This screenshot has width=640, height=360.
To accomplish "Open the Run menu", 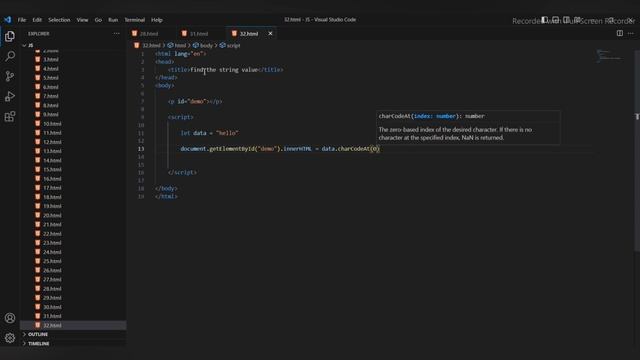I will click(x=113, y=20).
